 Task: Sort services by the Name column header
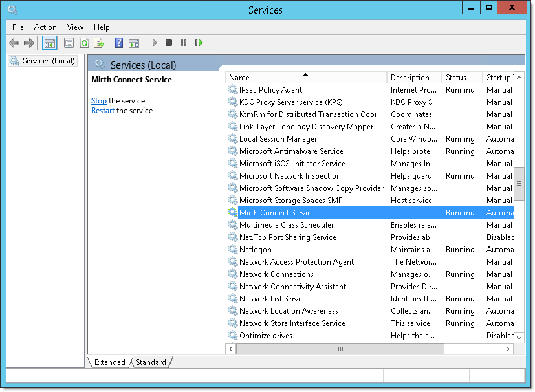click(x=306, y=78)
